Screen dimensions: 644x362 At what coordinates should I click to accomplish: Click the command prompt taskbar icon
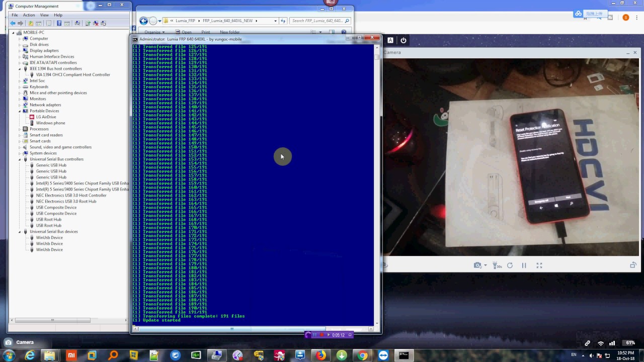point(404,355)
